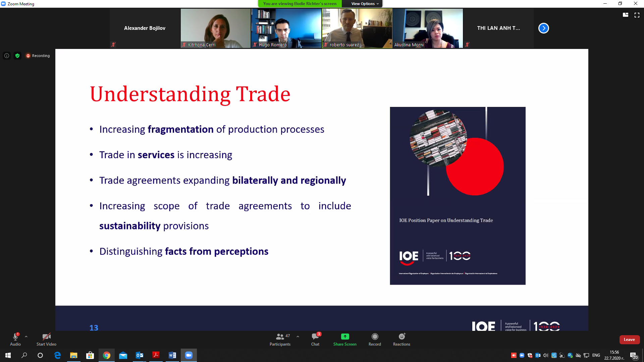Switch to Adobe Acrobat on taskbar
Viewport: 644px width, 362px height.
[x=156, y=355]
